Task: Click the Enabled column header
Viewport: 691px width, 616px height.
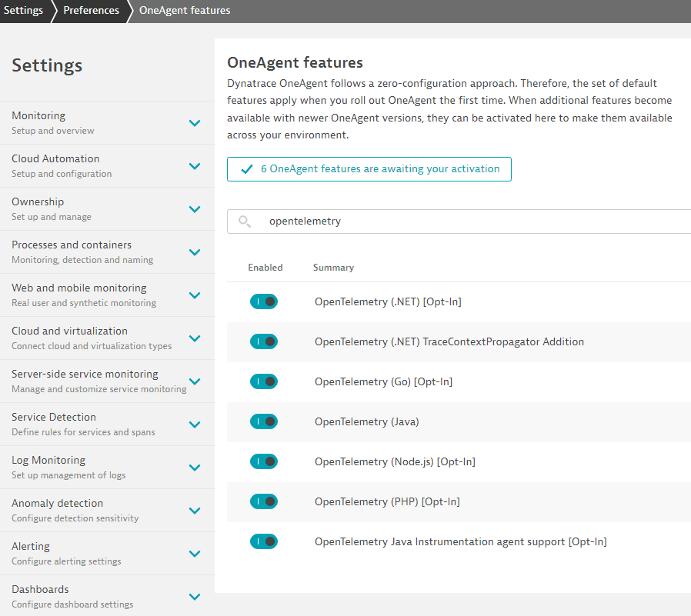Action: click(x=265, y=268)
